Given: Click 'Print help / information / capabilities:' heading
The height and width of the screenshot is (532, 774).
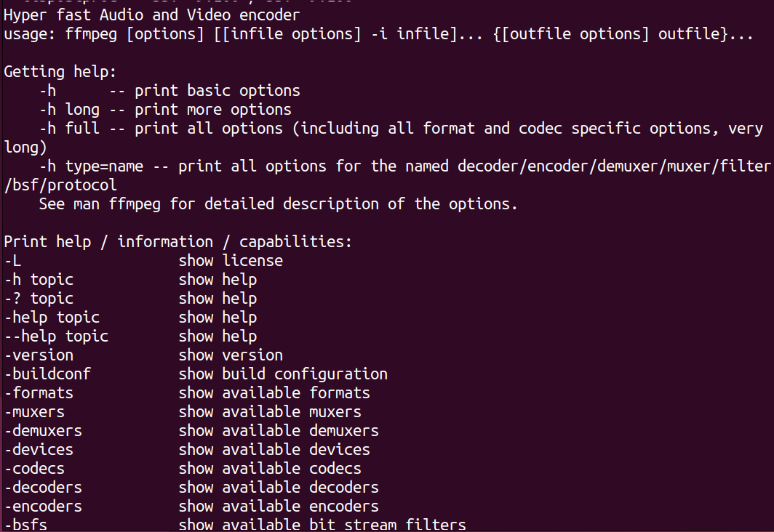Looking at the screenshot, I should [178, 242].
